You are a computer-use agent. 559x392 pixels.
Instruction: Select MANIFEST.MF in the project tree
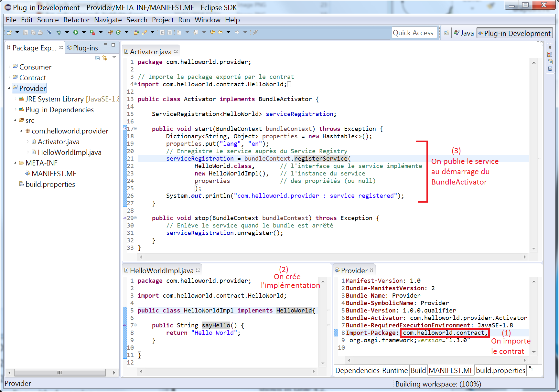tap(51, 174)
